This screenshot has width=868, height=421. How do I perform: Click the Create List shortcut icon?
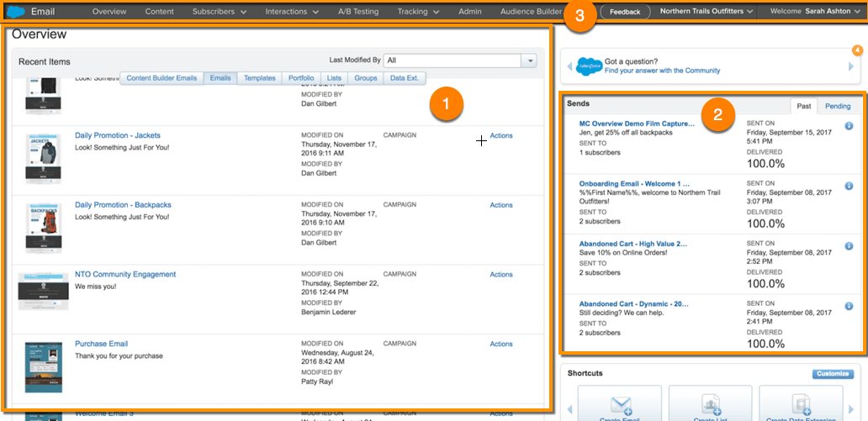[710, 404]
